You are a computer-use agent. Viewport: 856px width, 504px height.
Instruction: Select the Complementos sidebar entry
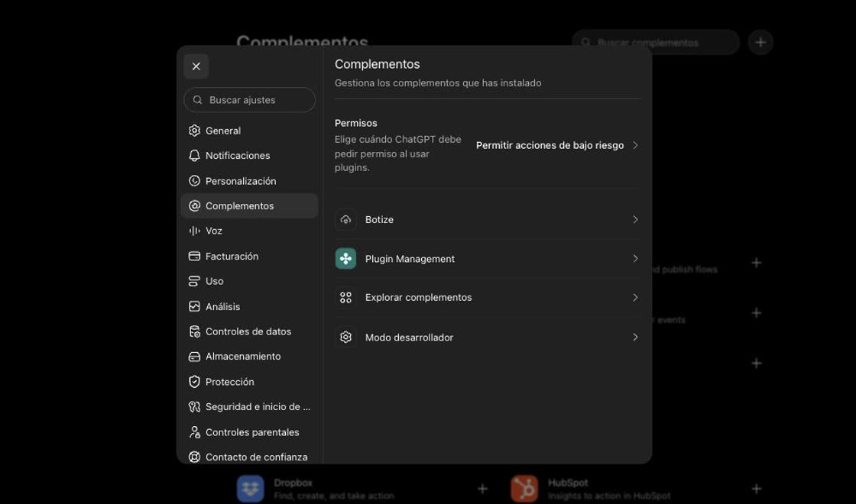click(x=249, y=205)
